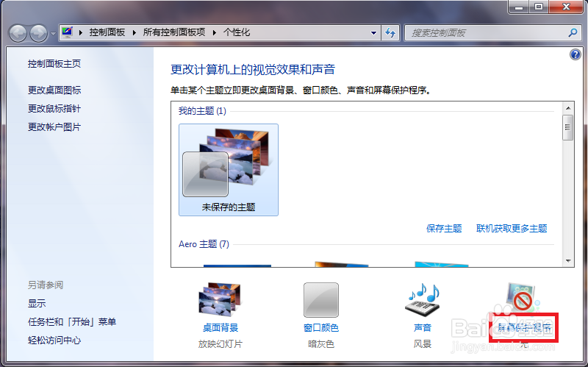Open 控制面板主页 link

[54, 64]
